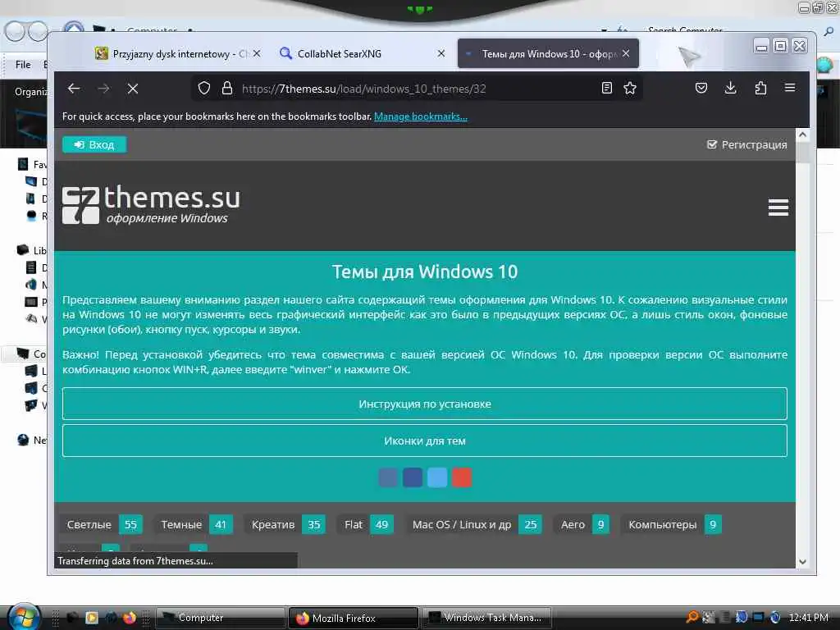Viewport: 840px width, 630px height.
Task: Open Инструкция по установке button
Action: [x=425, y=404]
